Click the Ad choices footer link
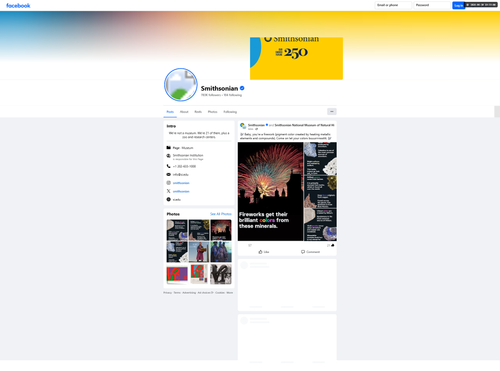 [x=205, y=293]
